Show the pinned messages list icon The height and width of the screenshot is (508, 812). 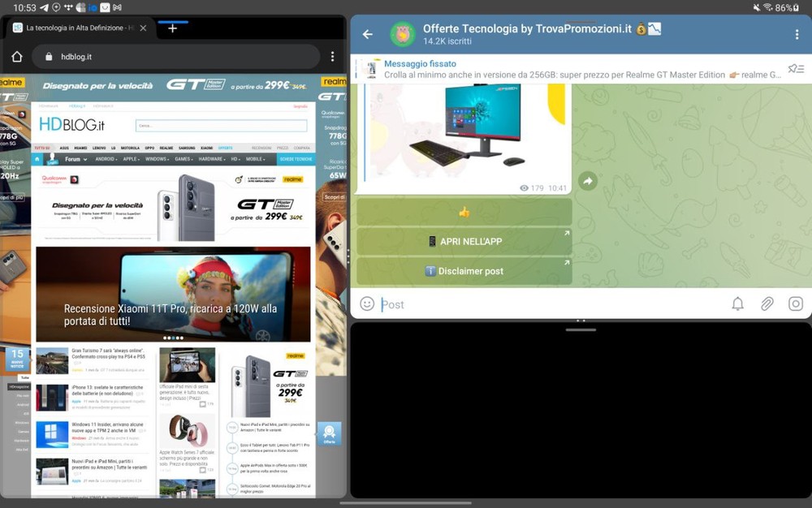tap(796, 69)
